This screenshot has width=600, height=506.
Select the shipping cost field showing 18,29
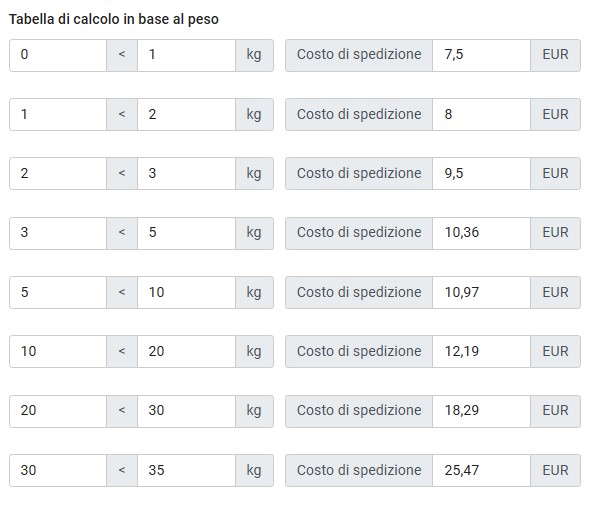[481, 411]
